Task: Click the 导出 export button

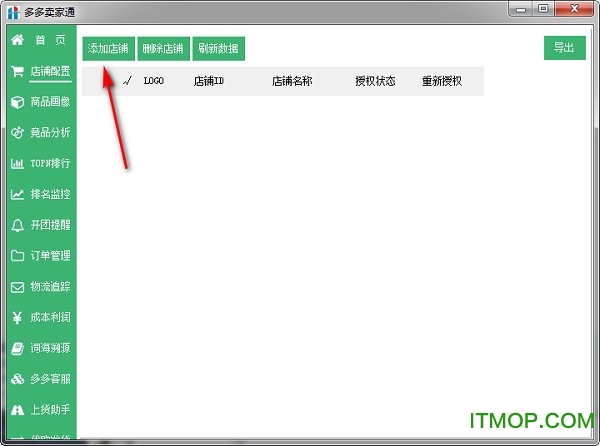Action: tap(564, 48)
